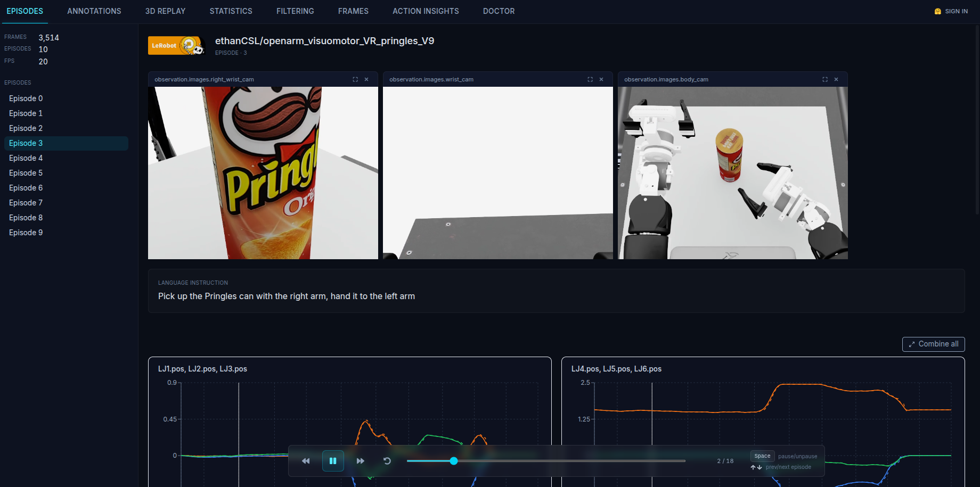The height and width of the screenshot is (487, 980).
Task: Expand body_cam video to fullscreen
Action: click(x=825, y=79)
